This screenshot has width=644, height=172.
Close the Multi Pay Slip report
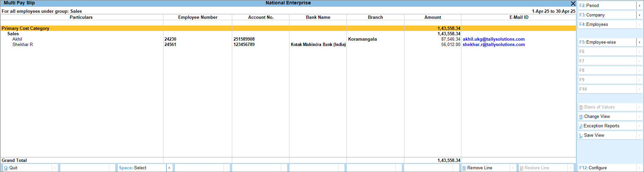tap(573, 3)
